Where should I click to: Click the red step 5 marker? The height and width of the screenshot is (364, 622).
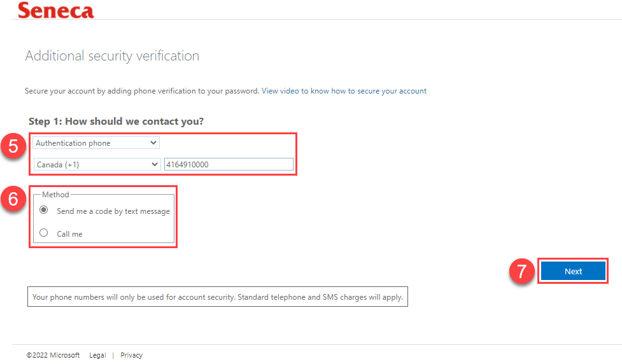click(x=13, y=146)
